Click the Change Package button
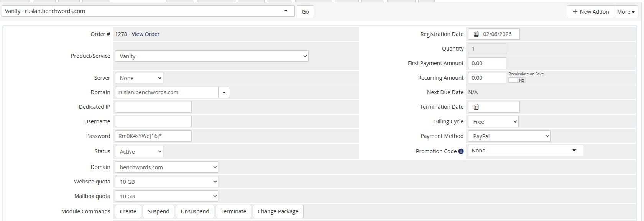The height and width of the screenshot is (221, 644). [278, 211]
